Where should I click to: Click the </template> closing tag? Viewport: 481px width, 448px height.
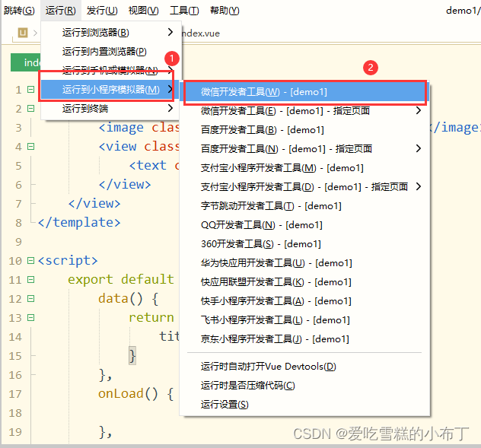79,222
